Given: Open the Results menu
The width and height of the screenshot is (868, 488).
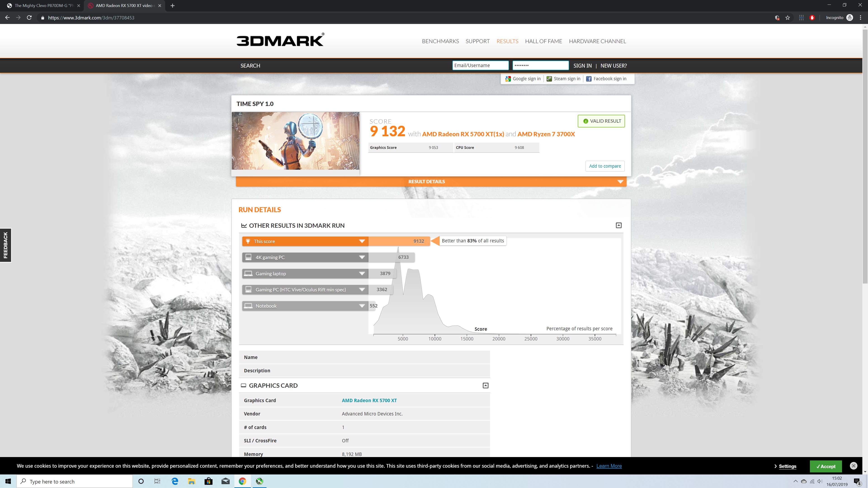Looking at the screenshot, I should (x=507, y=41).
